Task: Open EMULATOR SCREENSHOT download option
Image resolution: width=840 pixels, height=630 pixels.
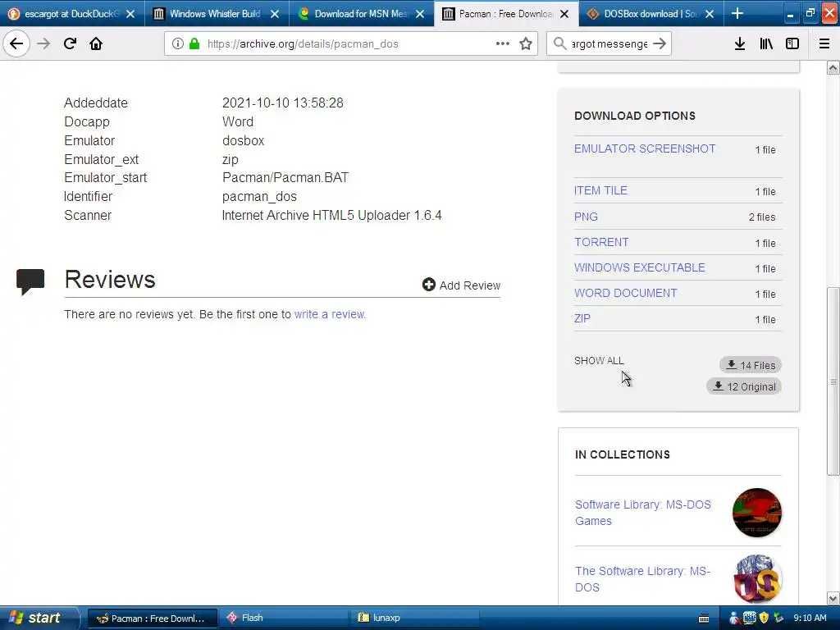Action: 645,148
